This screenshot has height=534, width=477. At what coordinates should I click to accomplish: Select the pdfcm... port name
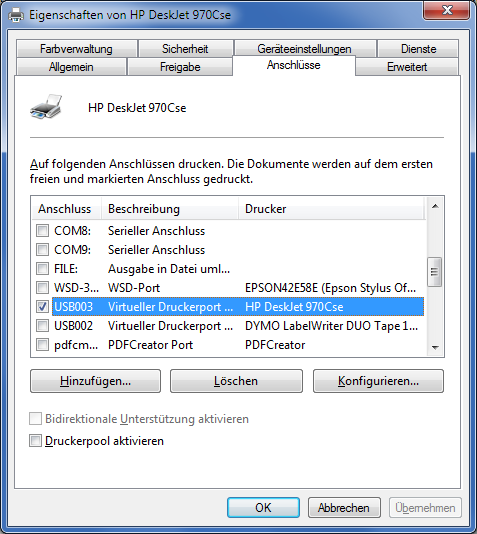[76, 345]
